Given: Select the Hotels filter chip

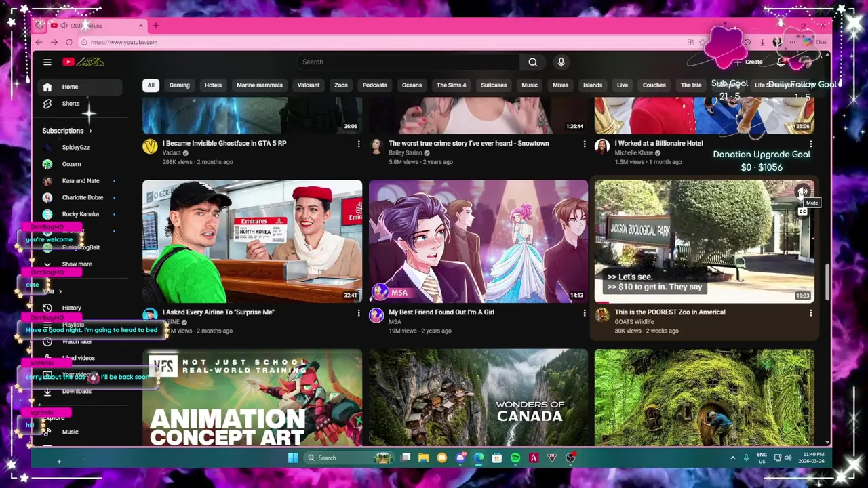Looking at the screenshot, I should coord(213,85).
